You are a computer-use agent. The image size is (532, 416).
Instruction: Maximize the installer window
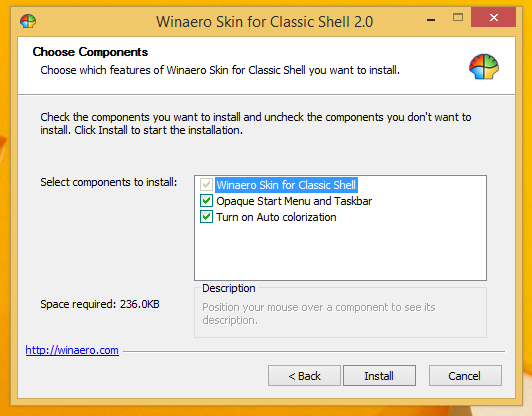tap(458, 17)
